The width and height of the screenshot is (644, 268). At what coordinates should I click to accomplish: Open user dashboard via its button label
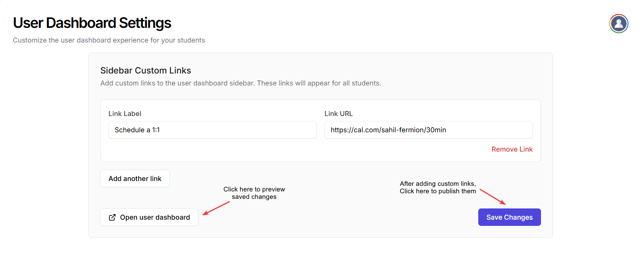[155, 217]
